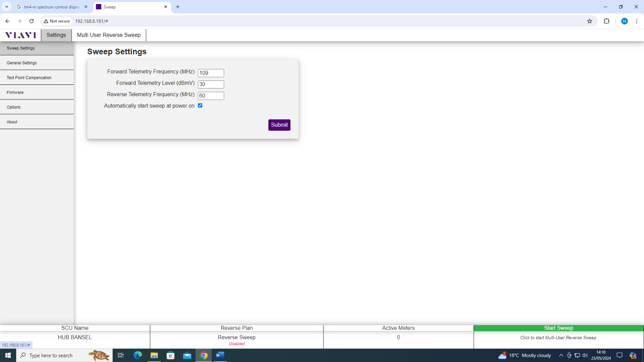This screenshot has width=644, height=362.
Task: Open File Explorer from the taskbar
Action: 154,355
